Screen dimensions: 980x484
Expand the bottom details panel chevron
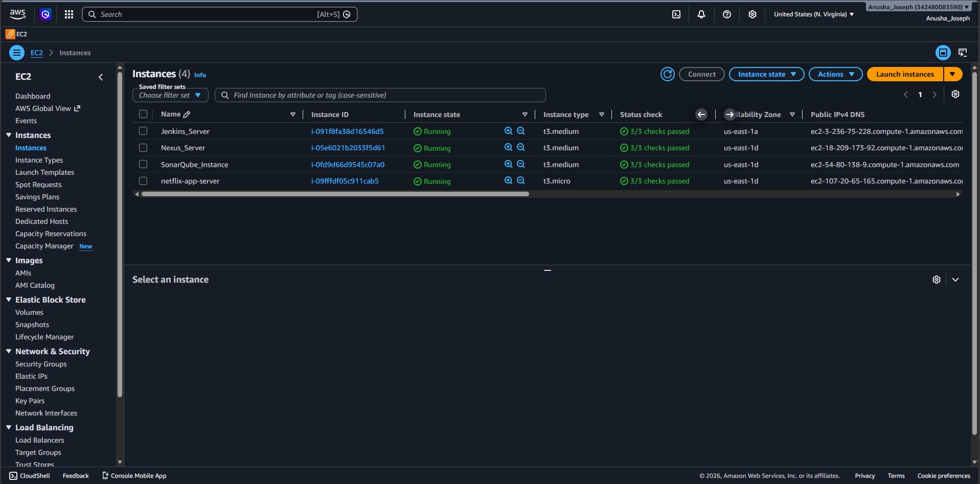coord(955,280)
